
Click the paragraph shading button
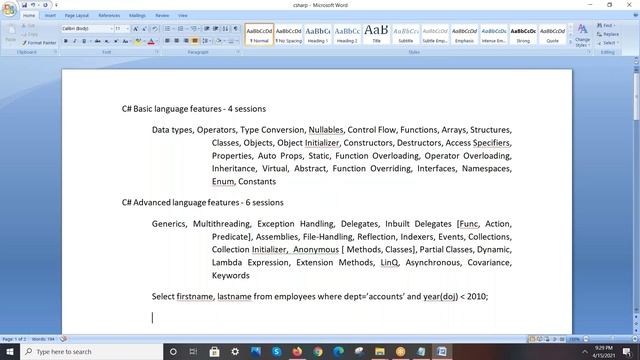pyautogui.click(x=219, y=41)
